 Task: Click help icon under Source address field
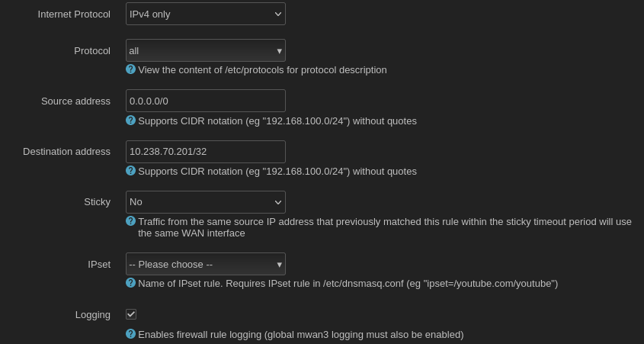(x=130, y=121)
